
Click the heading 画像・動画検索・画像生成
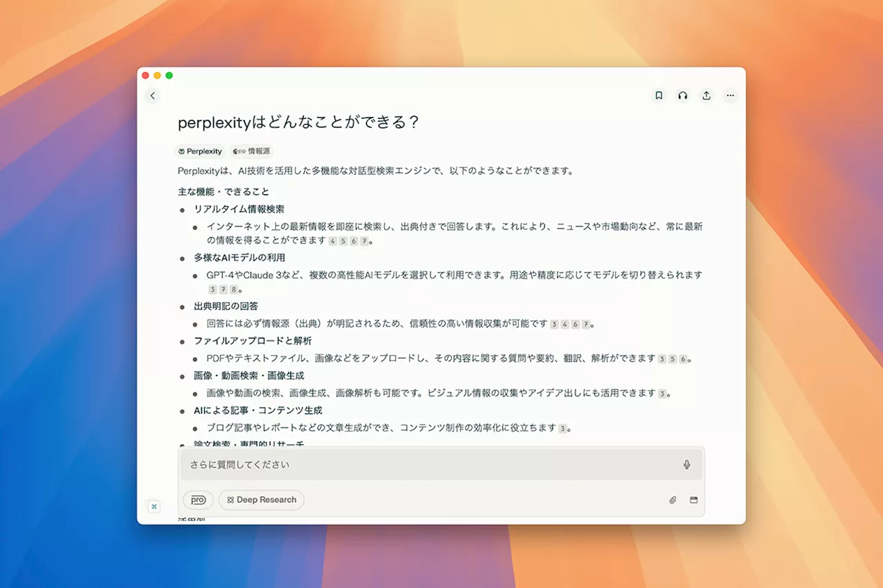pyautogui.click(x=248, y=376)
